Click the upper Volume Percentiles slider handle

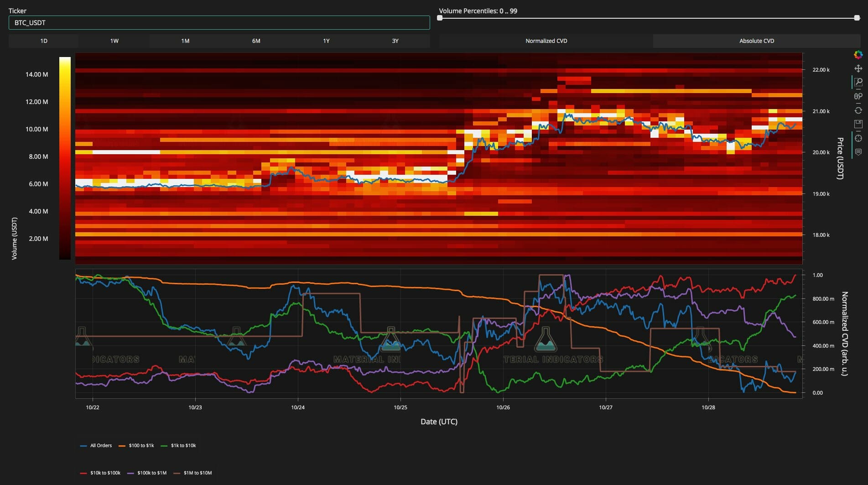[857, 18]
